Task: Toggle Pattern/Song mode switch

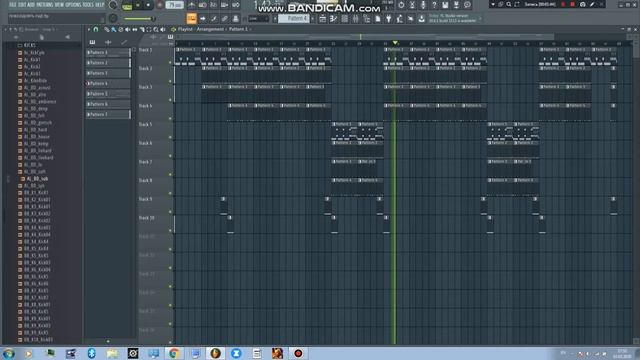Action: (x=127, y=6)
